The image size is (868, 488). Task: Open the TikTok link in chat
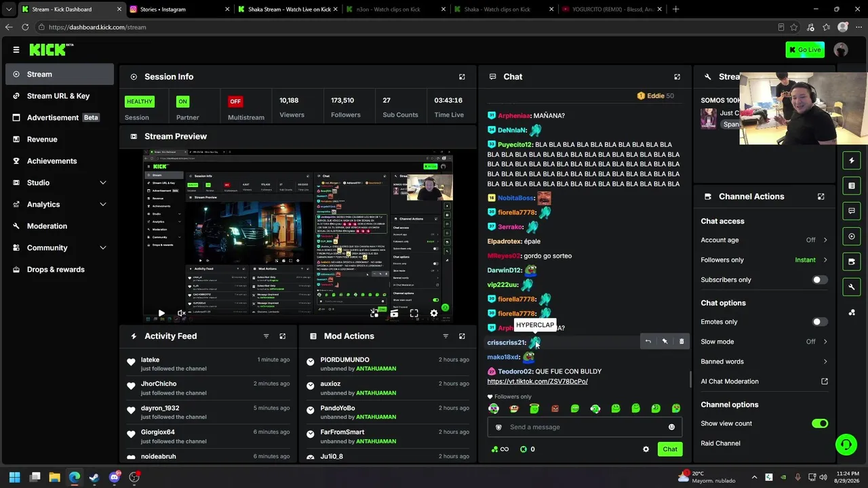(538, 382)
